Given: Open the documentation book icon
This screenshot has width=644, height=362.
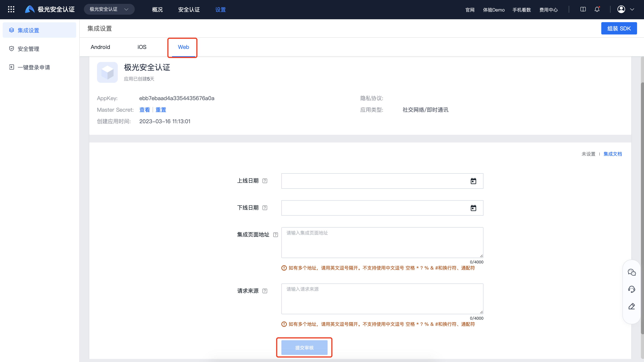Looking at the screenshot, I should coord(583,9).
